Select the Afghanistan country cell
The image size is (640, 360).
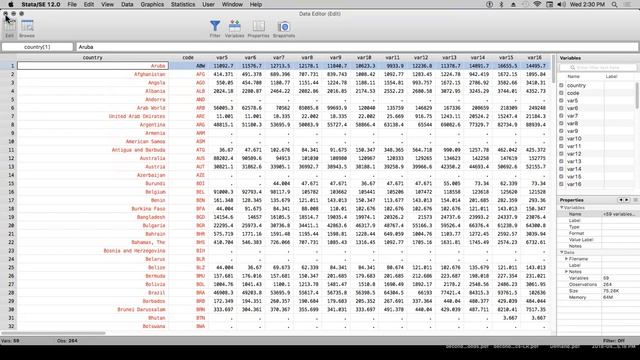pos(93,74)
